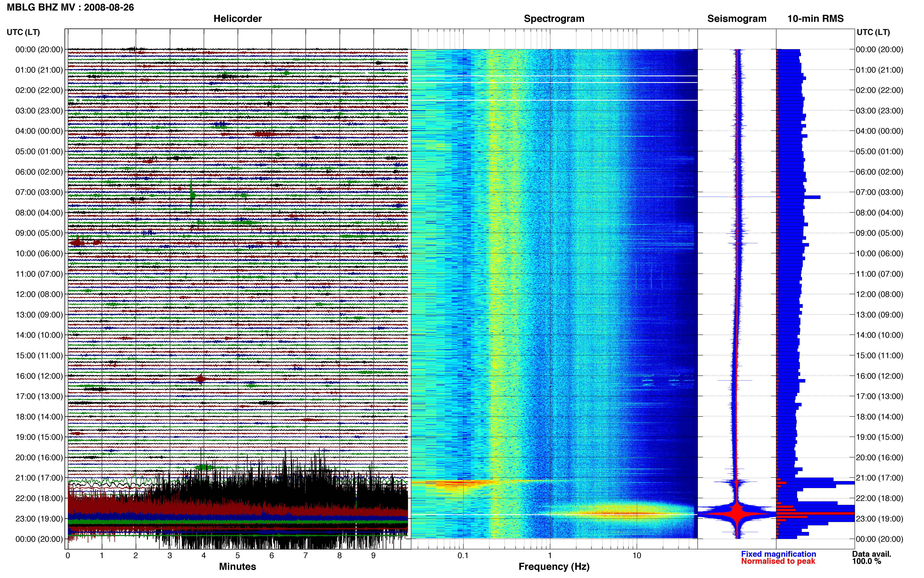The height and width of the screenshot is (578, 924).
Task: Select the Helicorder panel heading
Action: [x=237, y=18]
